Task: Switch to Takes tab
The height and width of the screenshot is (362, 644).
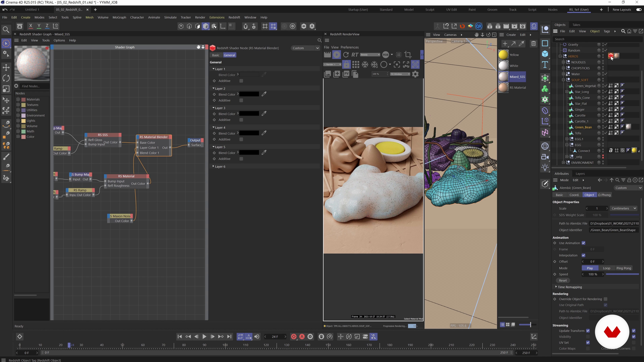Action: click(x=576, y=25)
